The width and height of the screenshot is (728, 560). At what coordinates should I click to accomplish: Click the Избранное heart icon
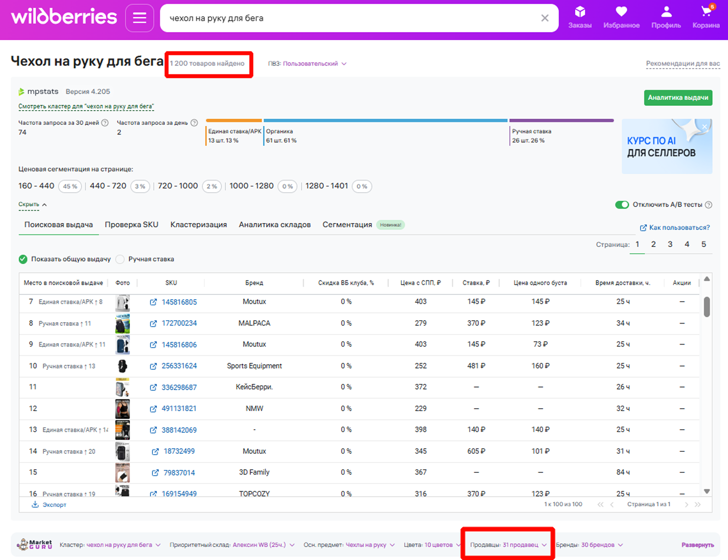(x=621, y=13)
